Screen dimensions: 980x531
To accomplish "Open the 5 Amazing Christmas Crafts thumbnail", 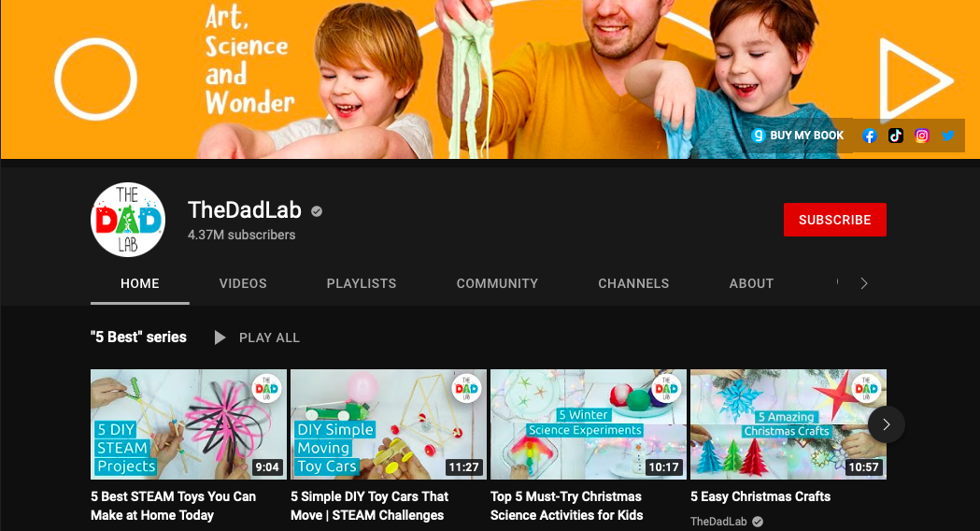I will click(788, 424).
